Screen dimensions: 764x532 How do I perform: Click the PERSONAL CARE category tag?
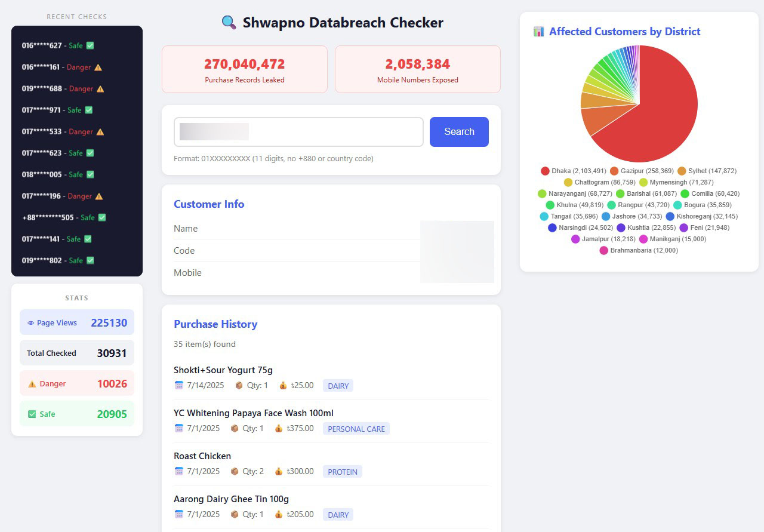(356, 429)
